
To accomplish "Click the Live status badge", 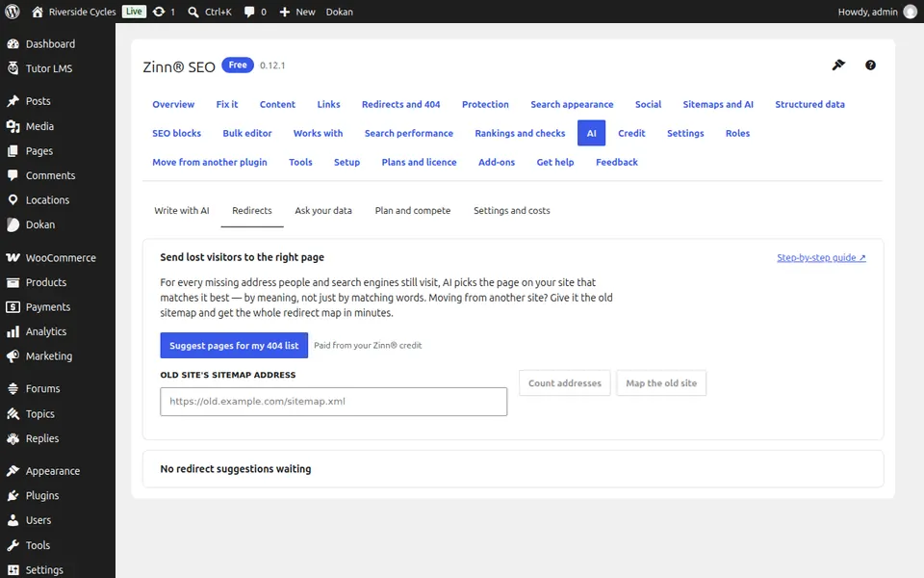I will (134, 12).
